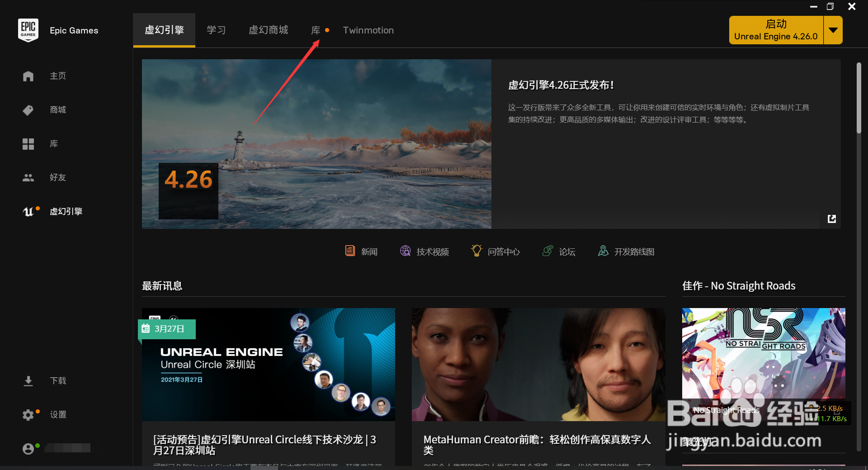The width and height of the screenshot is (868, 470).
Task: Click the 最新讯息 section heading
Action: click(162, 286)
